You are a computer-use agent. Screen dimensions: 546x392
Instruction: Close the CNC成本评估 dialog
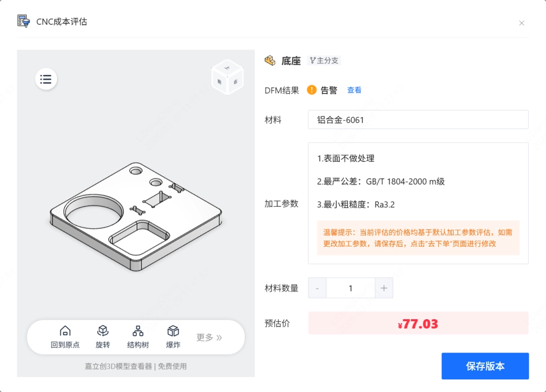(x=522, y=23)
